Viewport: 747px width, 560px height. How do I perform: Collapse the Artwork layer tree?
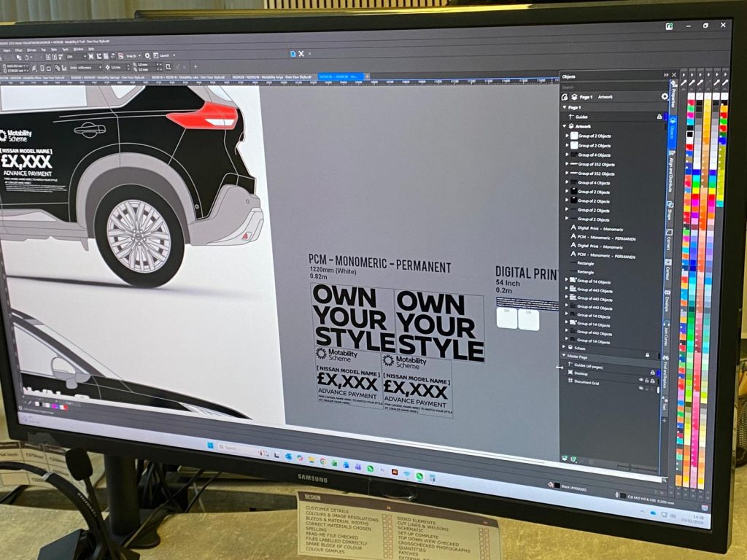[x=565, y=126]
